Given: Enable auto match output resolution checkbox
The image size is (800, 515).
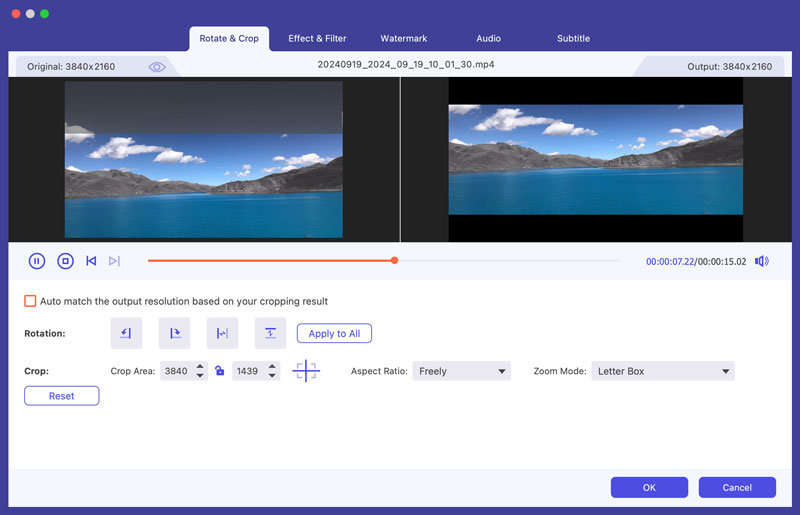Looking at the screenshot, I should click(30, 301).
